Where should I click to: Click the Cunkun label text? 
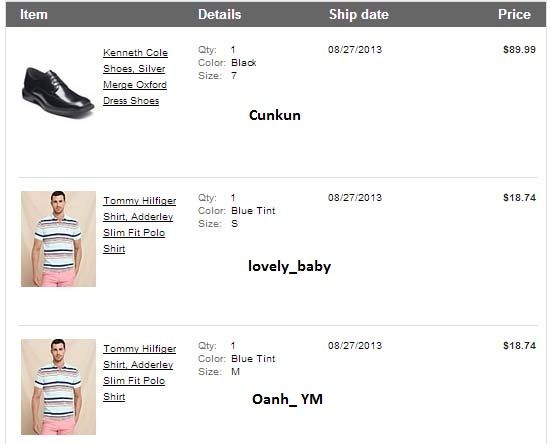275,115
